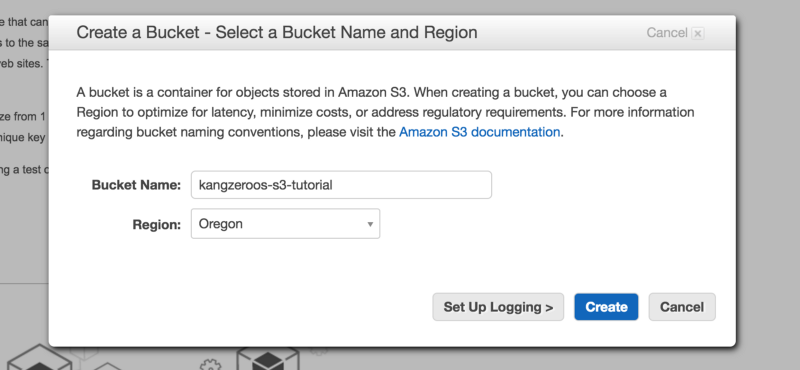Click the bucket description paragraph text

385,112
